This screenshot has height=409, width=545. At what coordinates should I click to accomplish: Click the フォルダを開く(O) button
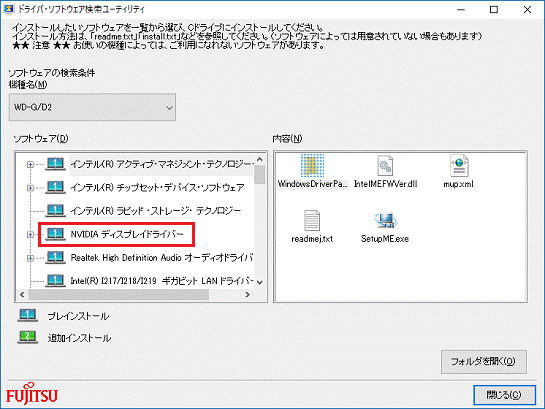pos(484,362)
